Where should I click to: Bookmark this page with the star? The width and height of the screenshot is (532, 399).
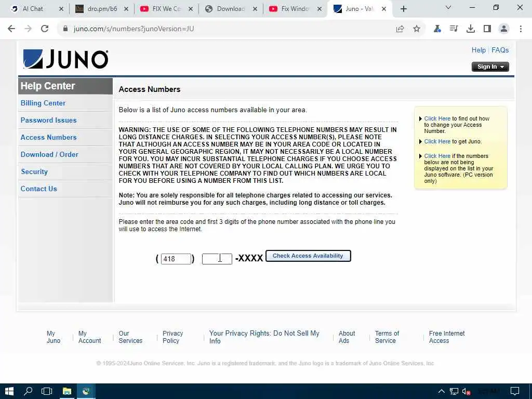pyautogui.click(x=417, y=29)
